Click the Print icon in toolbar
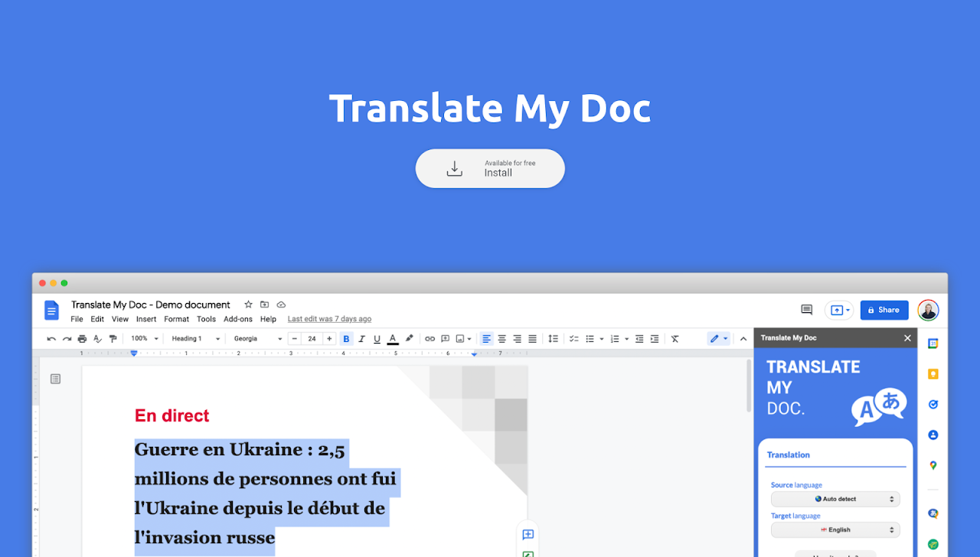Screen dimensions: 980x557 coord(82,339)
